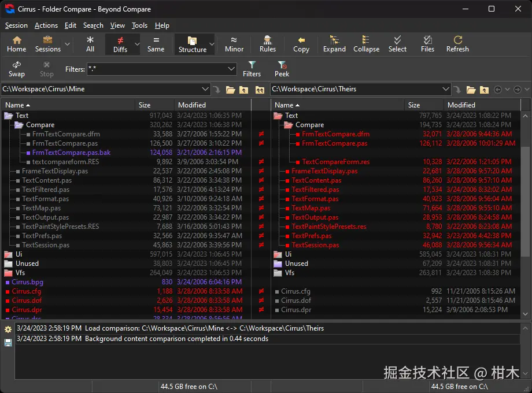Open the Help menu
The width and height of the screenshot is (532, 393).
coord(162,25)
